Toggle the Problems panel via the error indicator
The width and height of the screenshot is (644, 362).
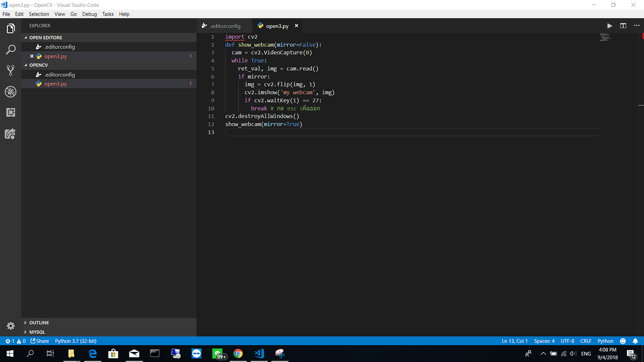(x=12, y=341)
